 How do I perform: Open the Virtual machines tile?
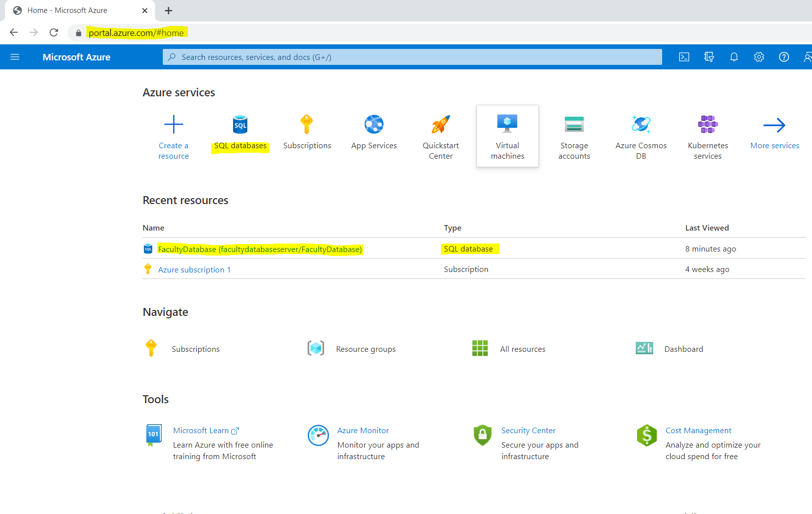click(507, 136)
